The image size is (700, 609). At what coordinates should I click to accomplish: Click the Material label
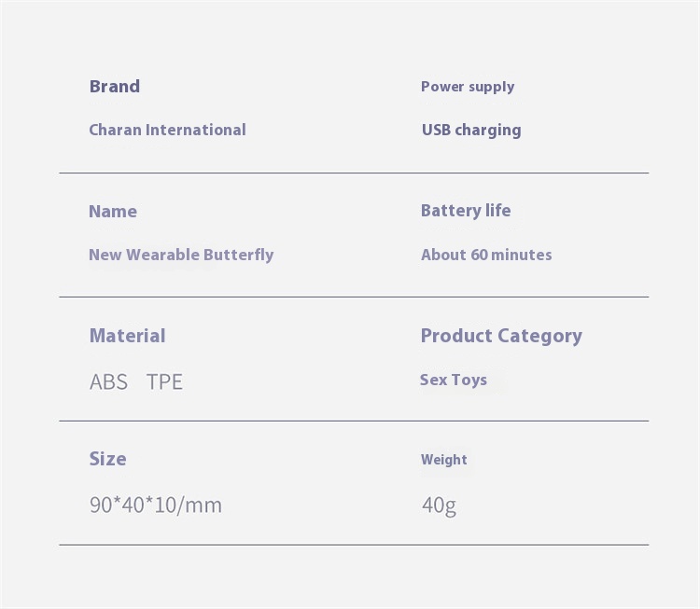click(x=127, y=336)
